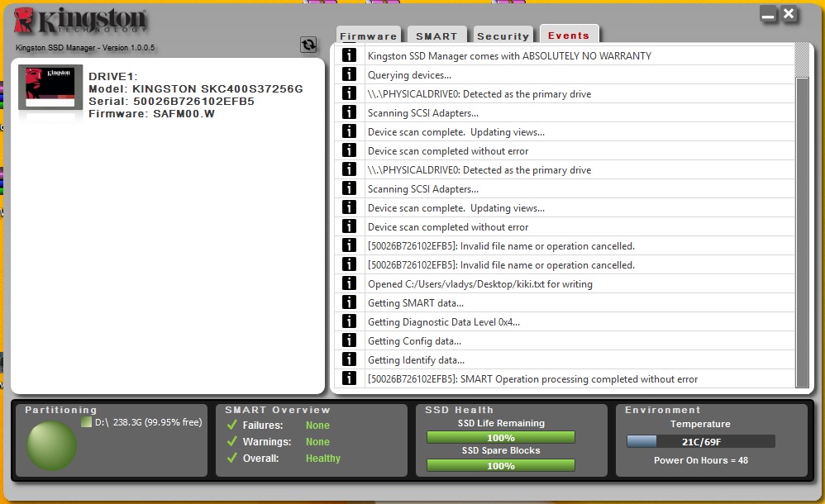Image resolution: width=825 pixels, height=504 pixels.
Task: Click the Serial 50026B726102EFB5 text
Action: click(x=171, y=101)
